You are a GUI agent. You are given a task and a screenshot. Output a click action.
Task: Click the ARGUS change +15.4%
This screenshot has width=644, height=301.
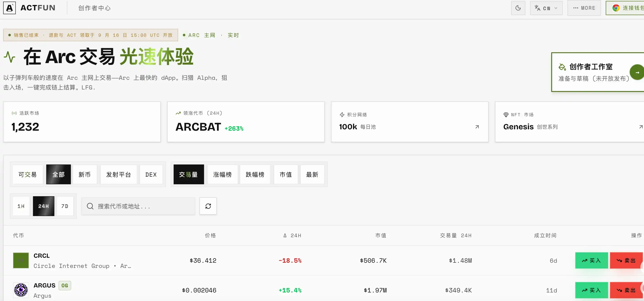point(290,290)
